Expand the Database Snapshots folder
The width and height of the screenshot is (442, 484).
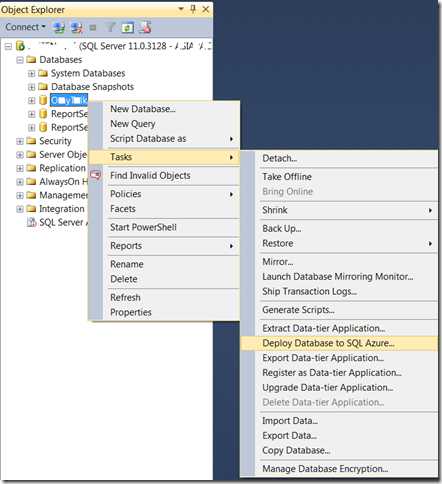click(x=31, y=87)
